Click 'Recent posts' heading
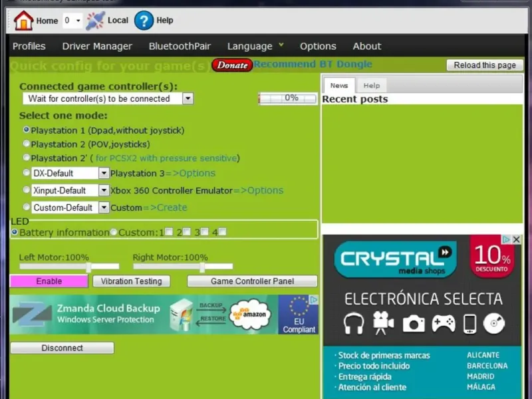The height and width of the screenshot is (399, 532). [355, 99]
